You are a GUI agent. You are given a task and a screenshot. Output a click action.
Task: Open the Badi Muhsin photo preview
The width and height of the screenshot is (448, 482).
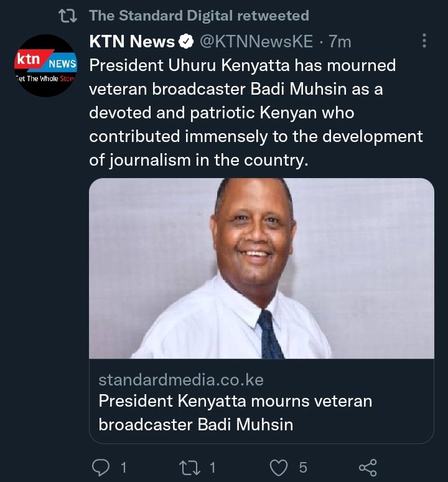click(x=261, y=268)
